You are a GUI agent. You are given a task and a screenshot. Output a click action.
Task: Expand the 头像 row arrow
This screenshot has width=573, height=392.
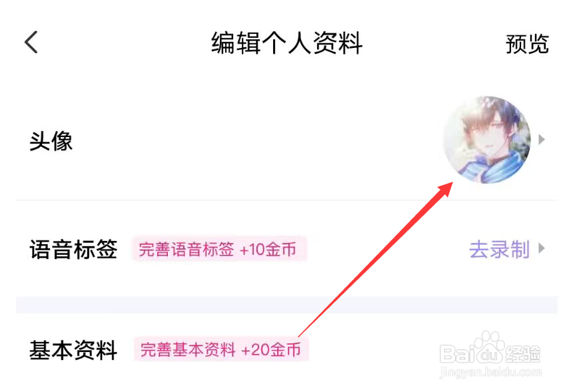542,139
